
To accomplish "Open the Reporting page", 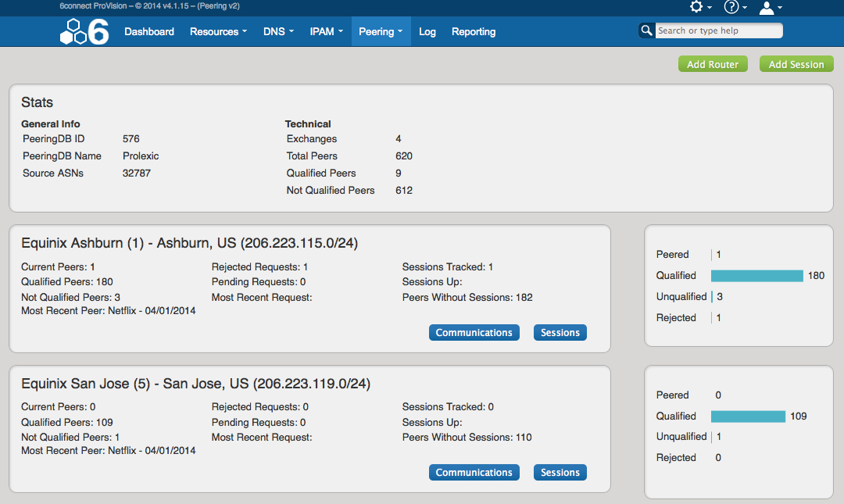I will [474, 32].
